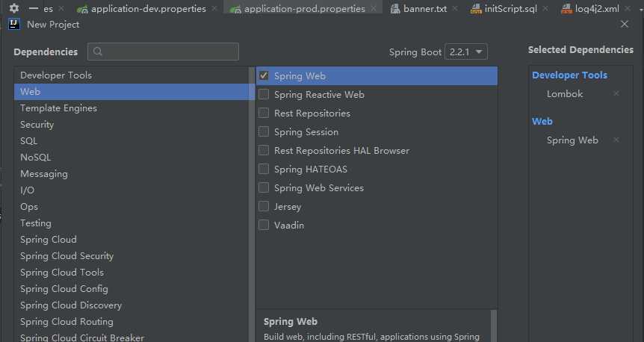Screen dimensions: 644x342
Task: Select the Spring Cloud Routing category
Action: [132, 322]
